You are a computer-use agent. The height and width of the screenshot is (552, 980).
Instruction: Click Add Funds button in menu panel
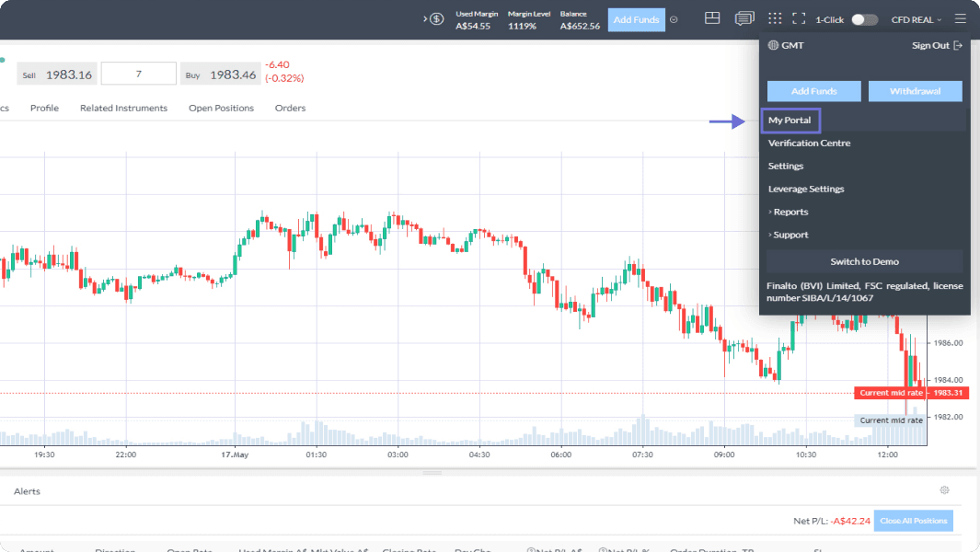coord(813,91)
